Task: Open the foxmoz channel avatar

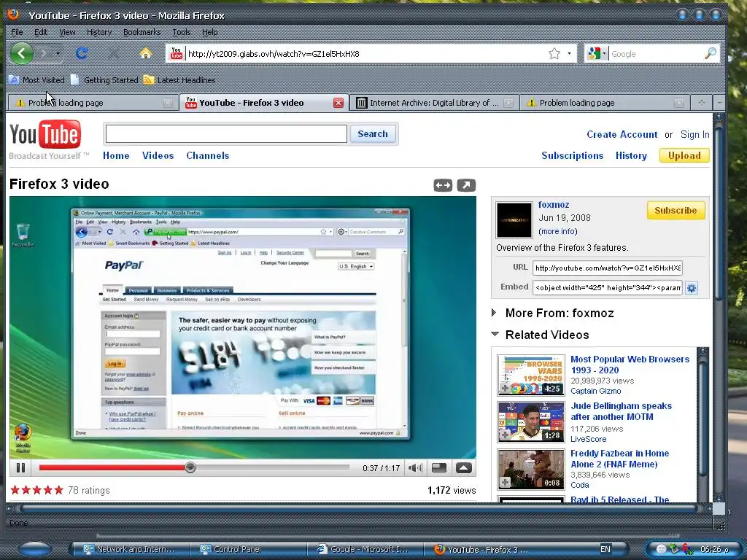Action: pos(514,220)
